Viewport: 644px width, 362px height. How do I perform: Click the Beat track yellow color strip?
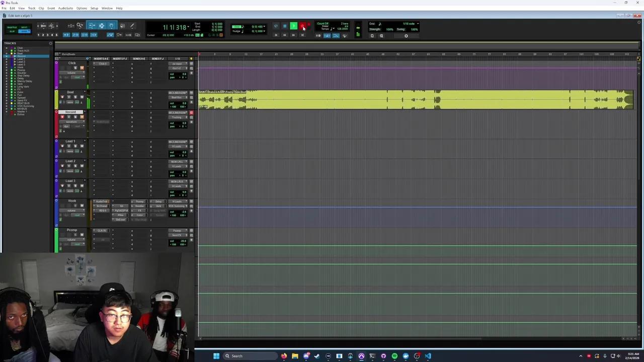pos(56,100)
